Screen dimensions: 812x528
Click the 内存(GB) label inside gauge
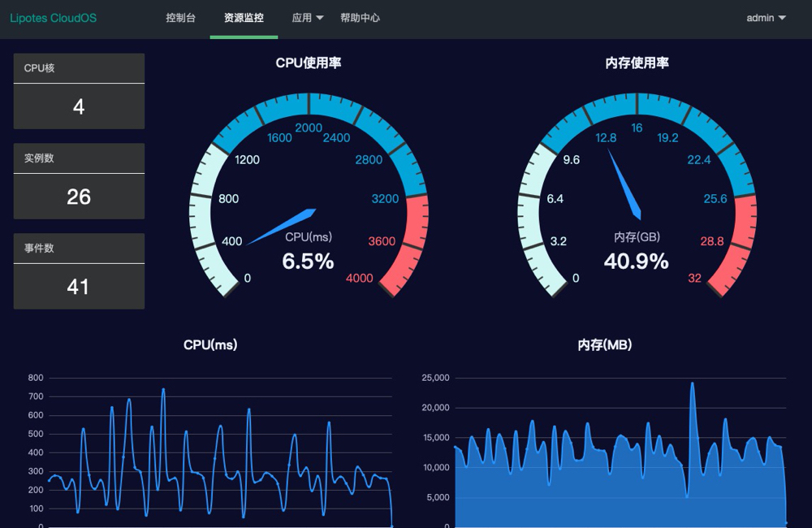click(637, 237)
